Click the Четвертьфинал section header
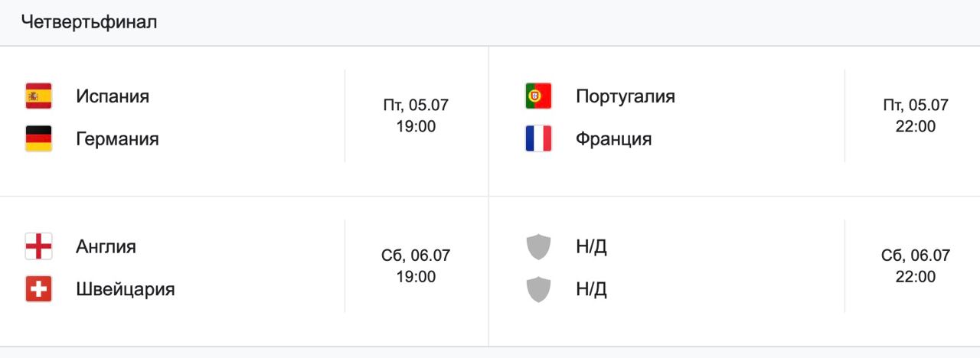 pyautogui.click(x=90, y=22)
